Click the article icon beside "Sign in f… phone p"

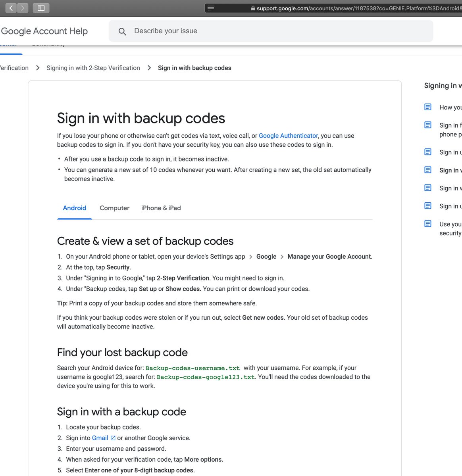(x=428, y=125)
